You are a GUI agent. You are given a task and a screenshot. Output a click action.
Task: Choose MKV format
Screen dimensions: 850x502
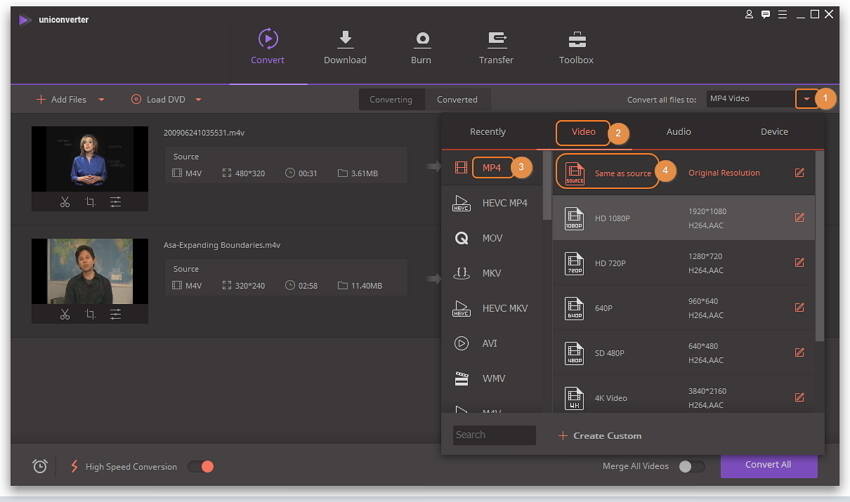492,273
